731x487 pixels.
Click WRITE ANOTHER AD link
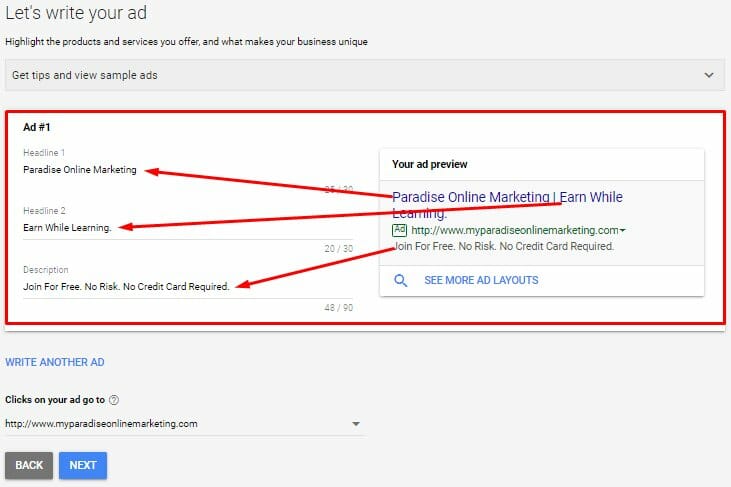tap(55, 362)
